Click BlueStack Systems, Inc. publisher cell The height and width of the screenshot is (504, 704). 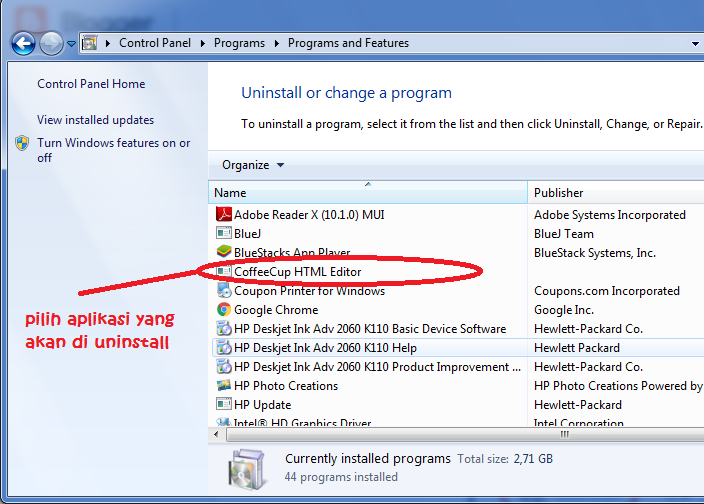tap(594, 253)
